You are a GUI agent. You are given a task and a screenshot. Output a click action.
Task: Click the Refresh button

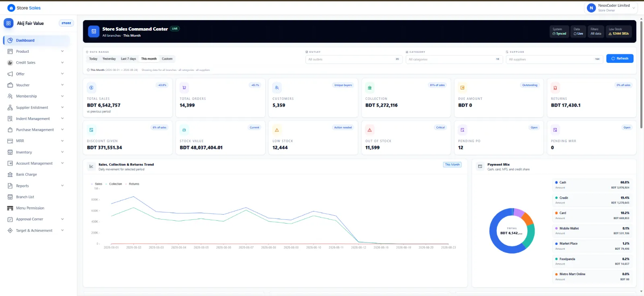tap(620, 58)
